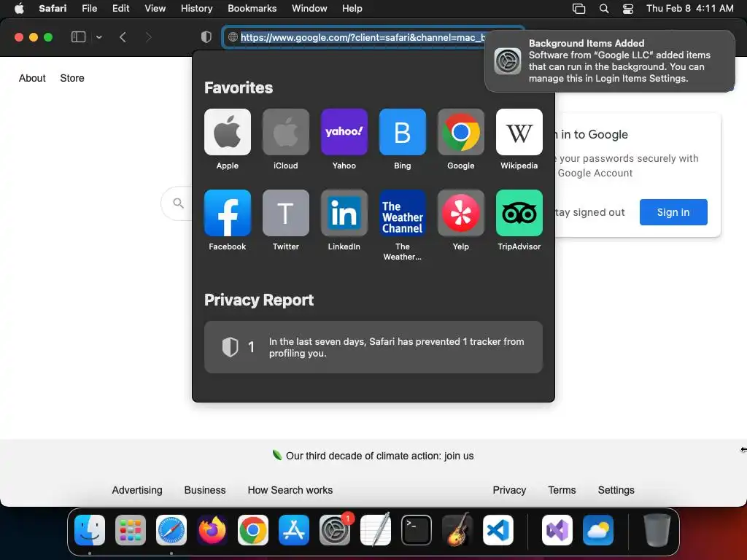Open Finder from the Dock
This screenshot has width=747, height=560.
click(x=90, y=530)
